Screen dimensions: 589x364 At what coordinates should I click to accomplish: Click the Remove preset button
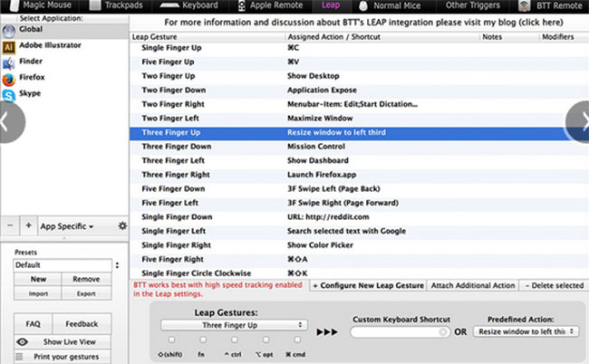(86, 279)
